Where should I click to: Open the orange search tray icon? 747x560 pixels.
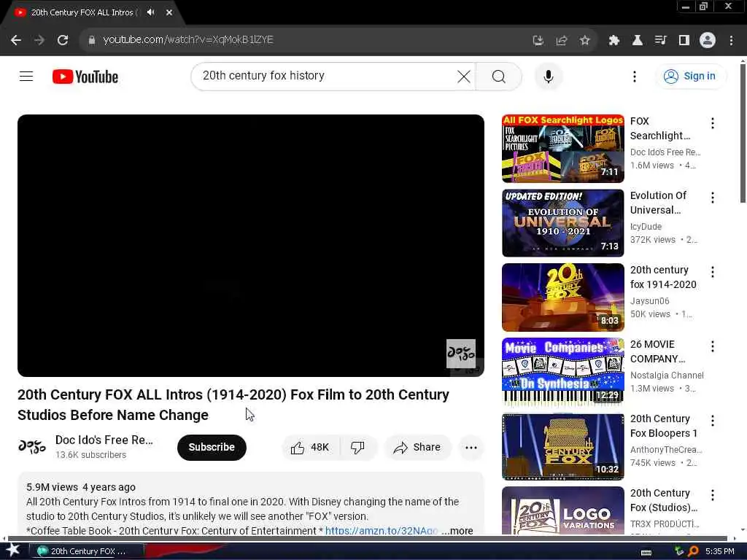point(694,551)
